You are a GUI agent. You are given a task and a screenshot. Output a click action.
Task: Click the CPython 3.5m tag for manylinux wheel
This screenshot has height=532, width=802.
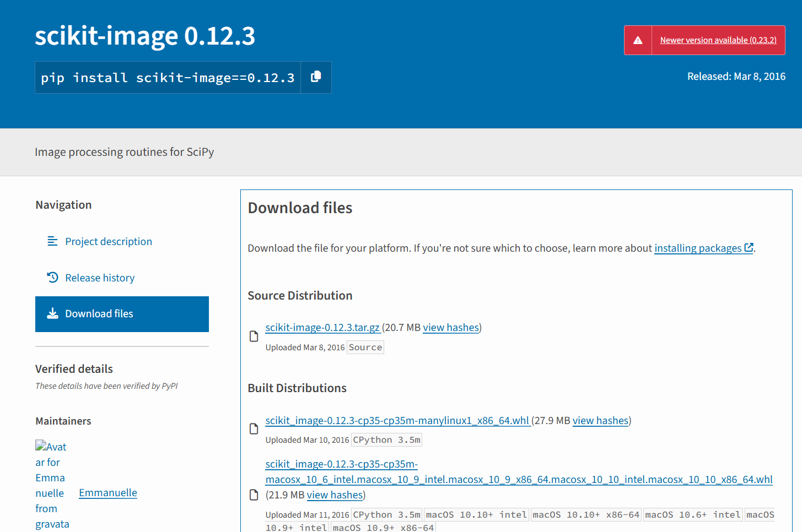tap(386, 440)
